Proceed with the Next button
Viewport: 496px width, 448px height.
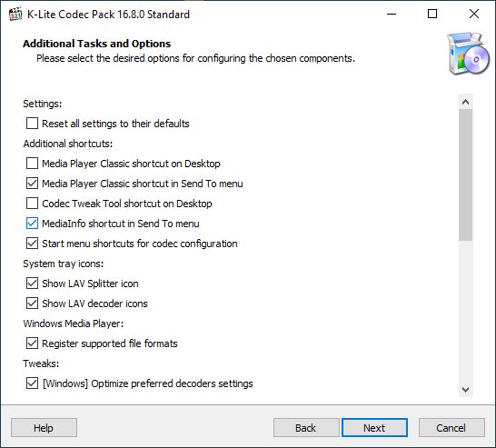coord(374,428)
